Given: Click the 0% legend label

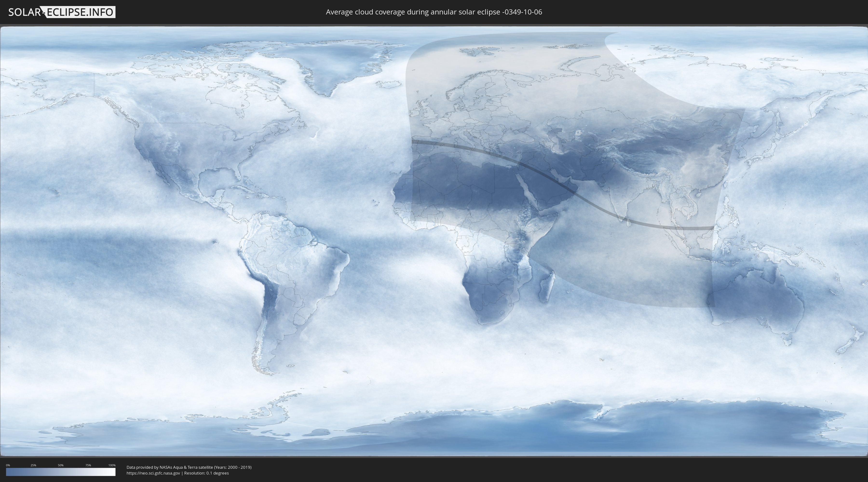Looking at the screenshot, I should tap(8, 465).
